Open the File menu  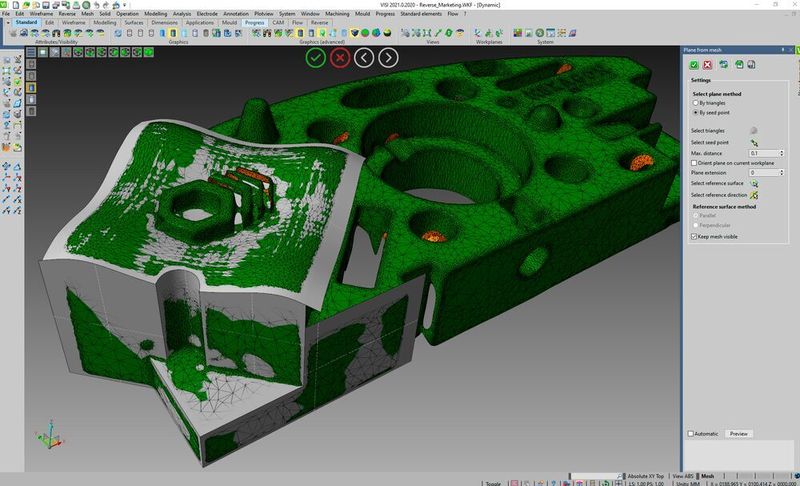tap(6, 14)
